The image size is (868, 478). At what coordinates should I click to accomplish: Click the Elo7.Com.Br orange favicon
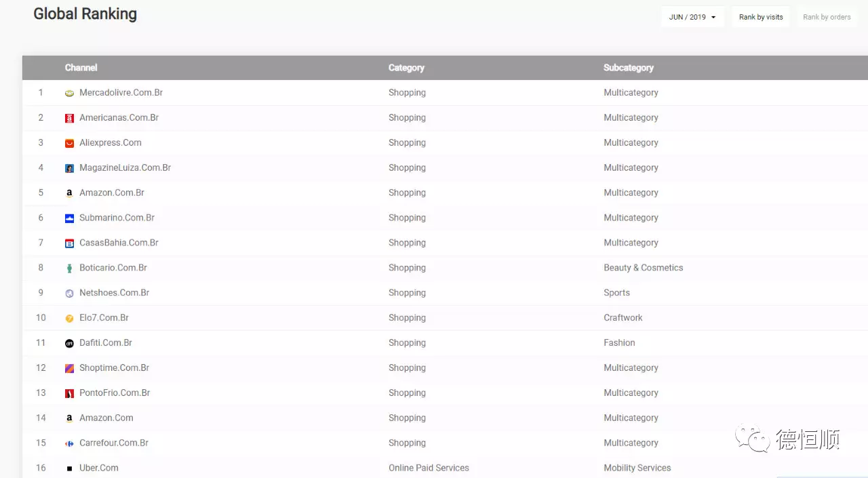(69, 319)
